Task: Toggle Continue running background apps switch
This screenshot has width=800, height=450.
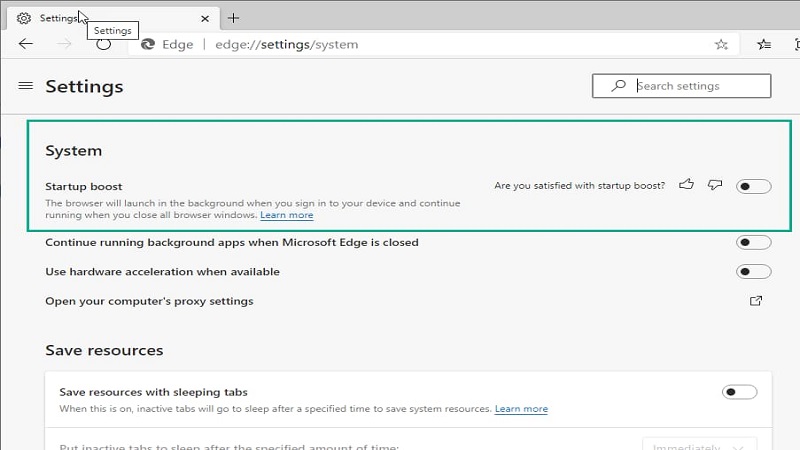Action: (x=753, y=242)
